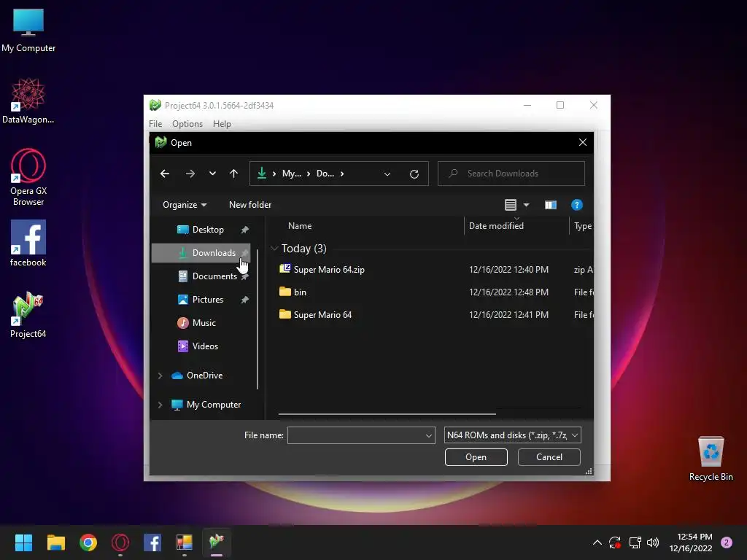Select Downloads in the navigation pane

pyautogui.click(x=201, y=253)
